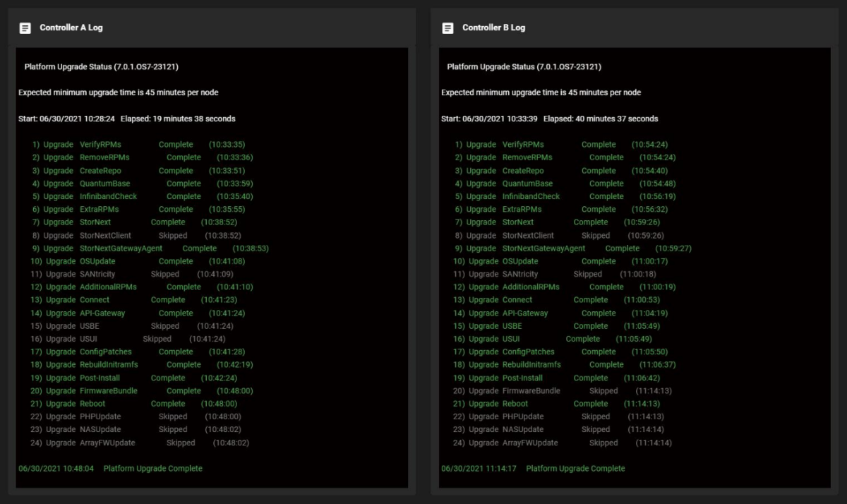This screenshot has width=847, height=504.
Task: Select AdditionalRPMs row with time 10:41:10
Action: point(141,287)
